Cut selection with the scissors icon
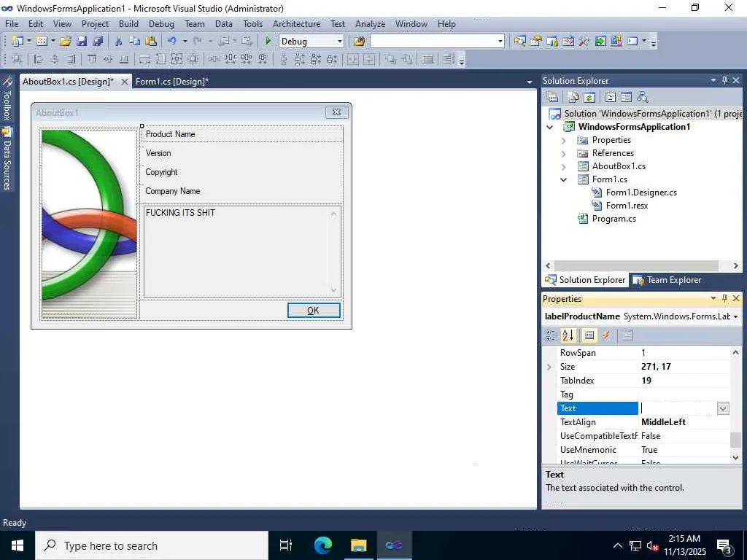 tap(119, 42)
